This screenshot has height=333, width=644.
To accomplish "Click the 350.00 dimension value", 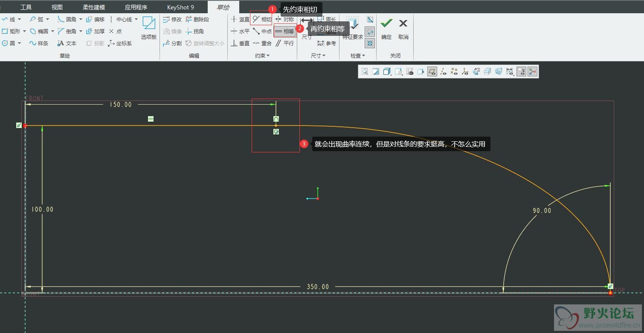I will point(318,287).
